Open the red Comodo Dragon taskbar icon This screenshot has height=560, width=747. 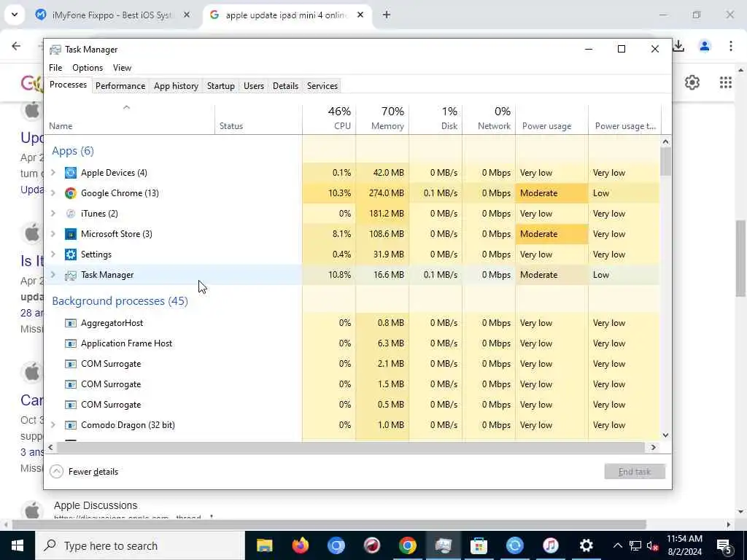point(371,545)
